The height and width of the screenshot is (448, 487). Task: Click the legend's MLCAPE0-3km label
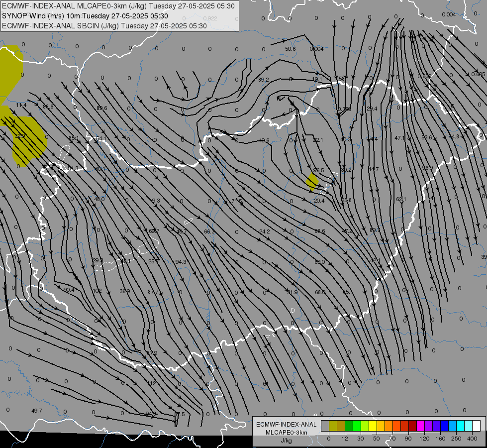[287, 433]
